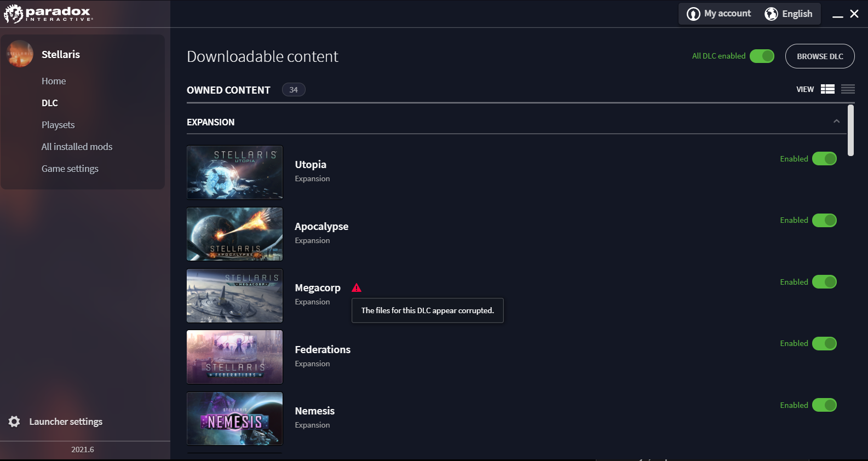Viewport: 868px width, 461px height.
Task: Click the Stellaris game avatar icon
Action: pyautogui.click(x=20, y=54)
